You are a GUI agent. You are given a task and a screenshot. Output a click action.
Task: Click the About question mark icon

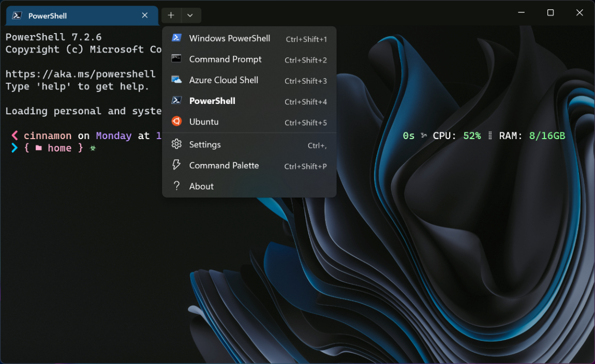pyautogui.click(x=176, y=186)
